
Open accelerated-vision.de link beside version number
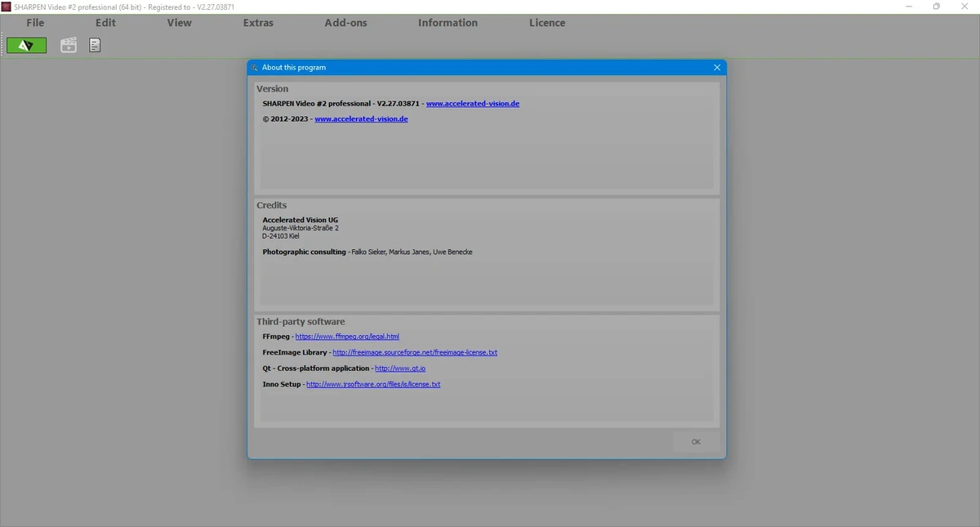(x=473, y=104)
